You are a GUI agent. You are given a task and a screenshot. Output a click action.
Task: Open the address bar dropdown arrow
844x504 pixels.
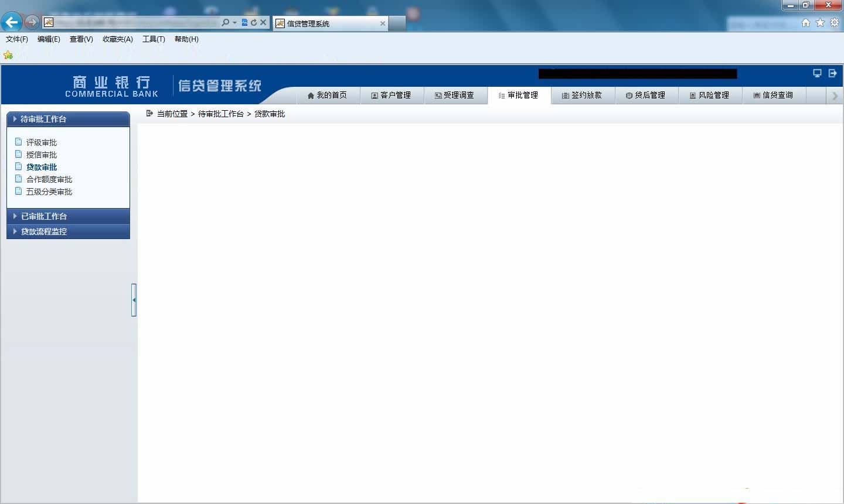(234, 22)
